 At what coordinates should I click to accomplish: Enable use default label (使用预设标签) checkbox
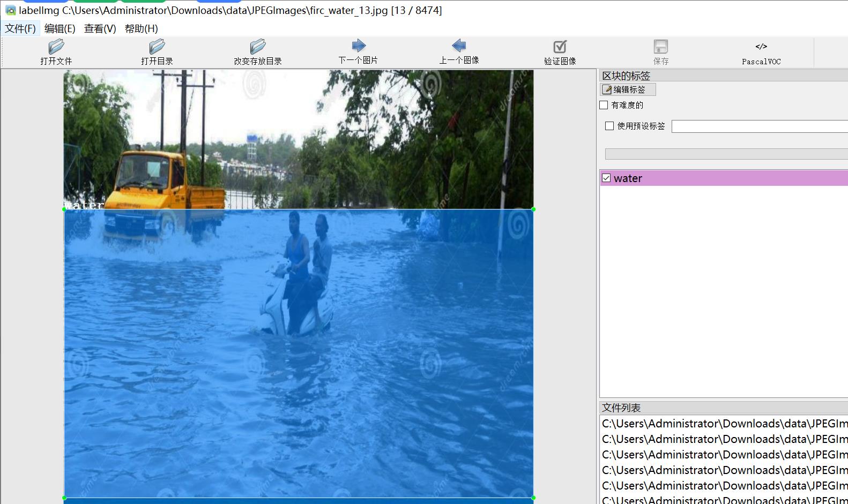[x=609, y=126]
